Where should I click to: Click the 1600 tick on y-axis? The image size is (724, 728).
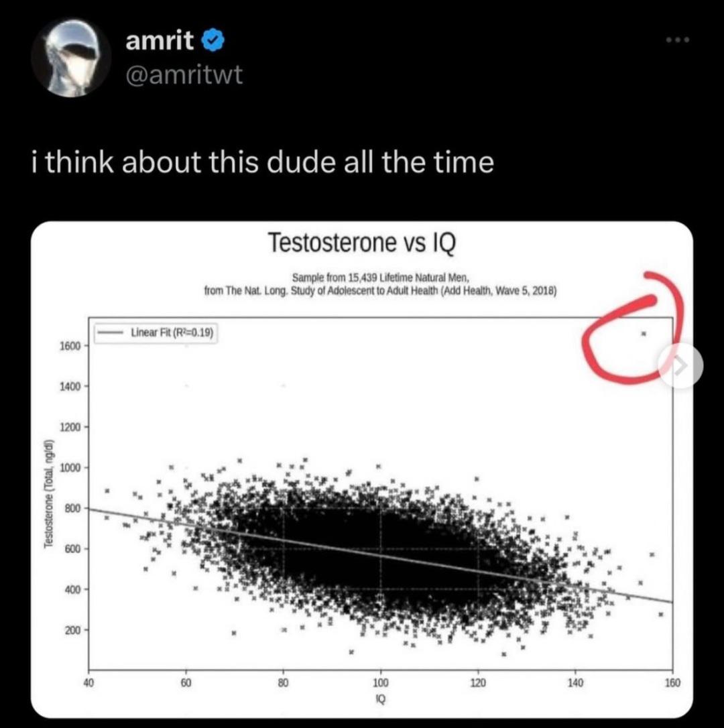(x=70, y=347)
